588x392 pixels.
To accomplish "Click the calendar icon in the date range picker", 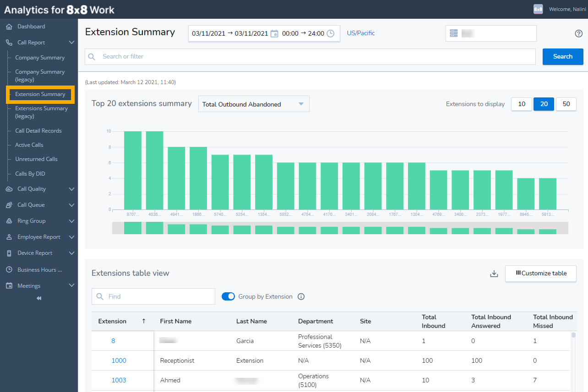I will [x=274, y=33].
